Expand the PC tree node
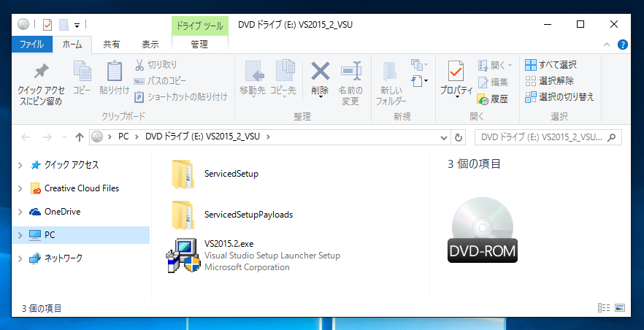 20,235
